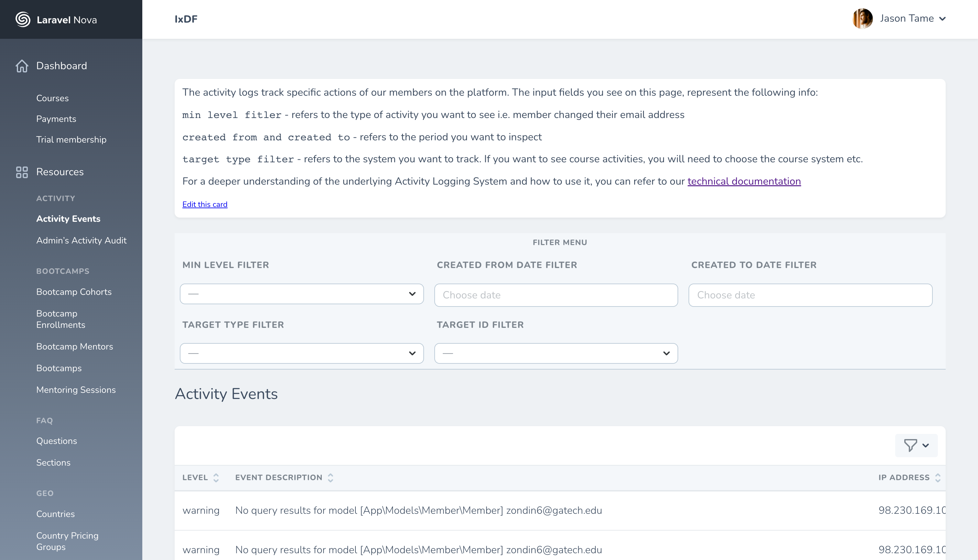This screenshot has width=978, height=560.
Task: Sort by the Level column arrows
Action: 216,478
